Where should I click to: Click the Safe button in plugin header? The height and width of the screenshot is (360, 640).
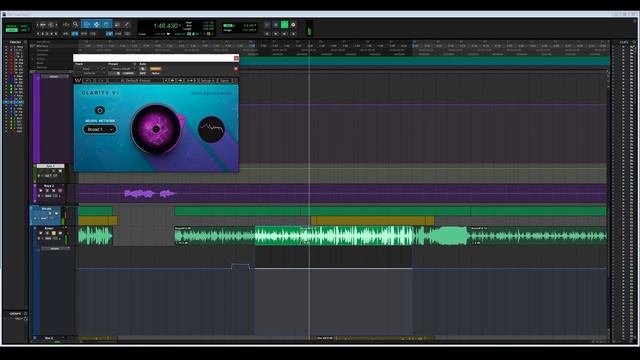pyautogui.click(x=143, y=73)
